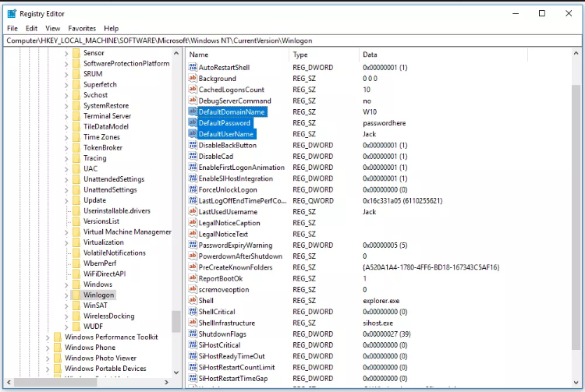Image resolution: width=585 pixels, height=392 pixels.
Task: Open the Favorites menu
Action: click(82, 28)
